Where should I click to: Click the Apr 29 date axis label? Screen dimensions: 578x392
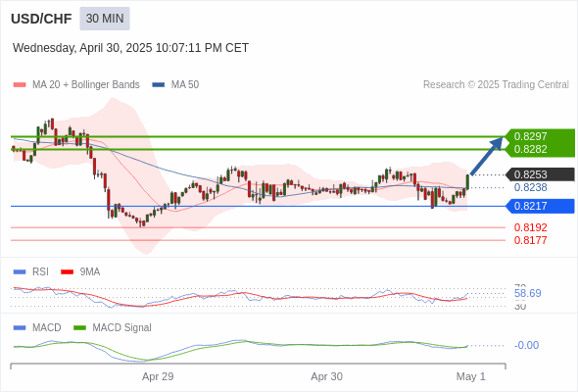158,376
